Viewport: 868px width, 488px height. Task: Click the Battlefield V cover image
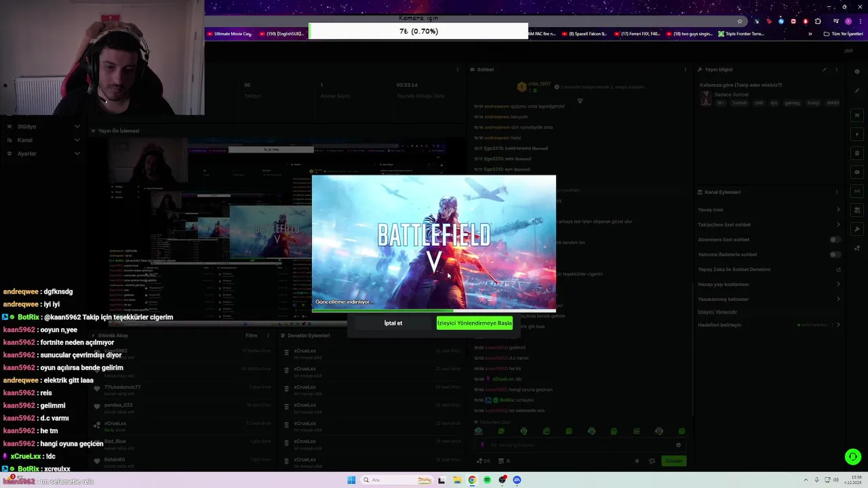(434, 242)
